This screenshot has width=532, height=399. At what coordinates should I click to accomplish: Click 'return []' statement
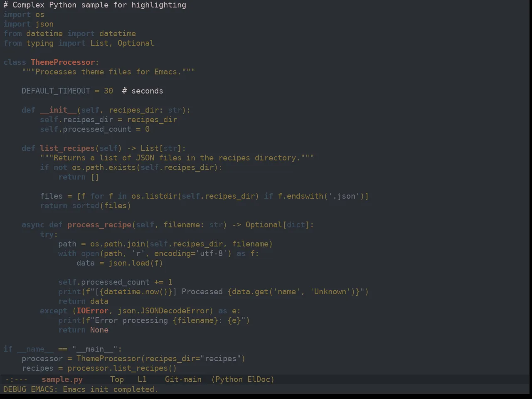point(79,177)
